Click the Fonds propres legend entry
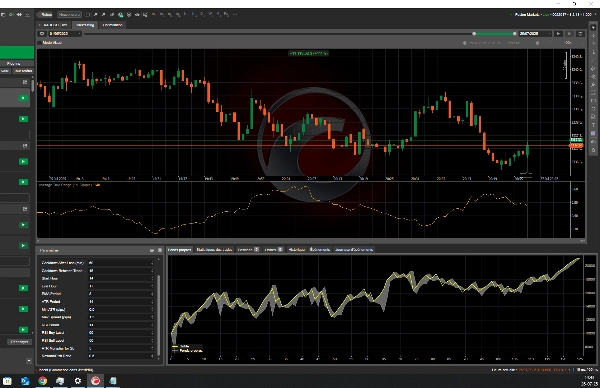The width and height of the screenshot is (600, 388). (x=187, y=351)
